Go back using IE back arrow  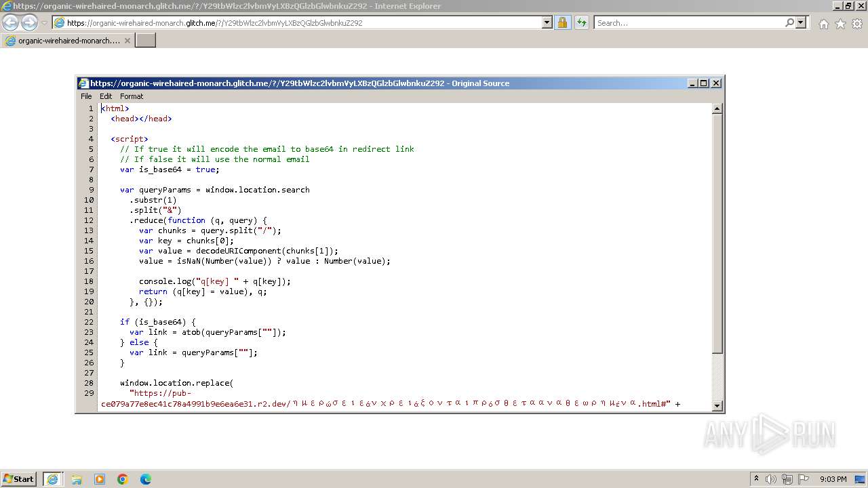(11, 22)
